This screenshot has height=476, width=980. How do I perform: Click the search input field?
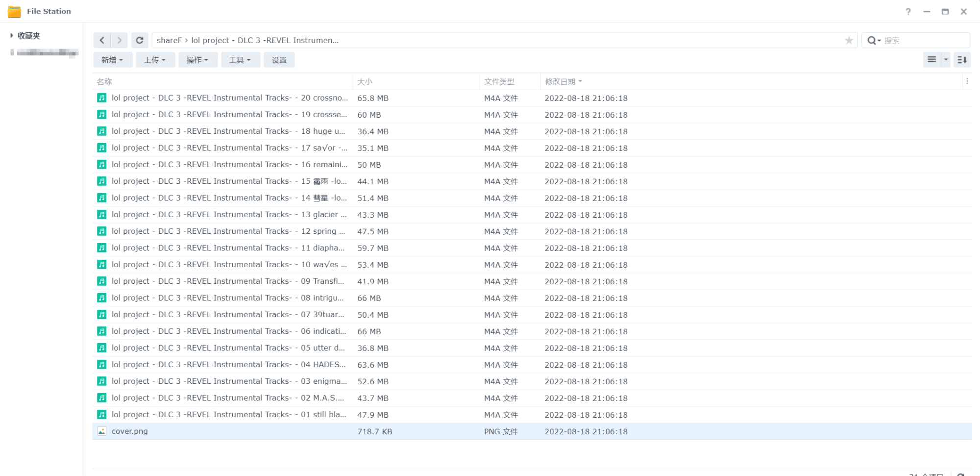(x=925, y=40)
